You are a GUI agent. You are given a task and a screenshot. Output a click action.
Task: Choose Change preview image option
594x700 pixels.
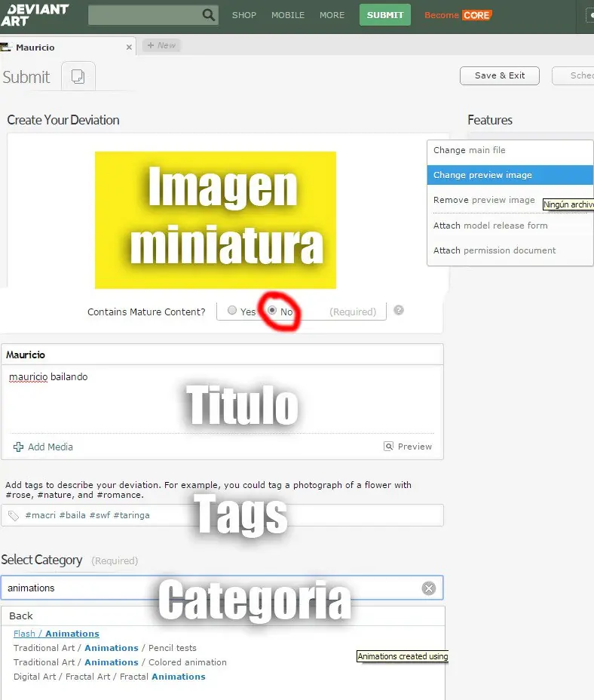click(510, 175)
